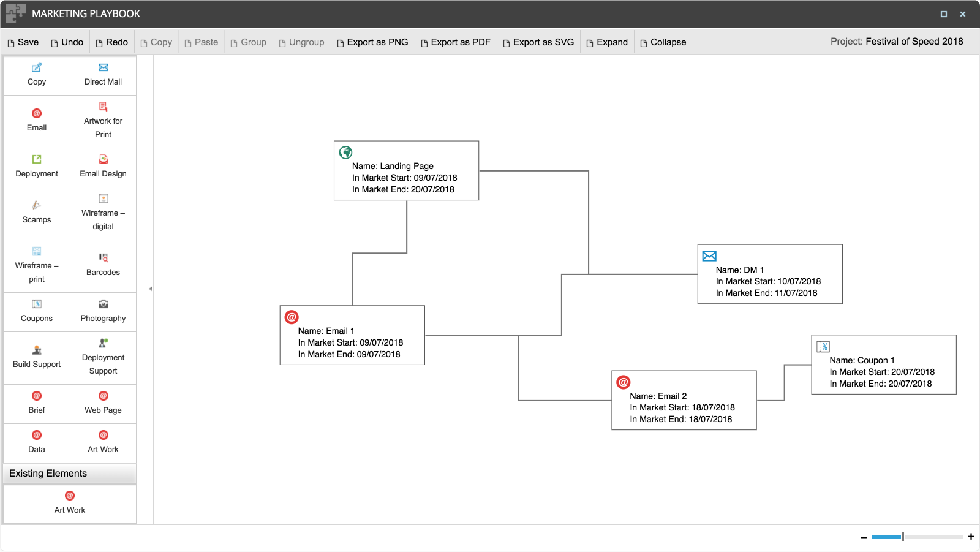
Task: Select the Landing Page node
Action: coord(406,171)
